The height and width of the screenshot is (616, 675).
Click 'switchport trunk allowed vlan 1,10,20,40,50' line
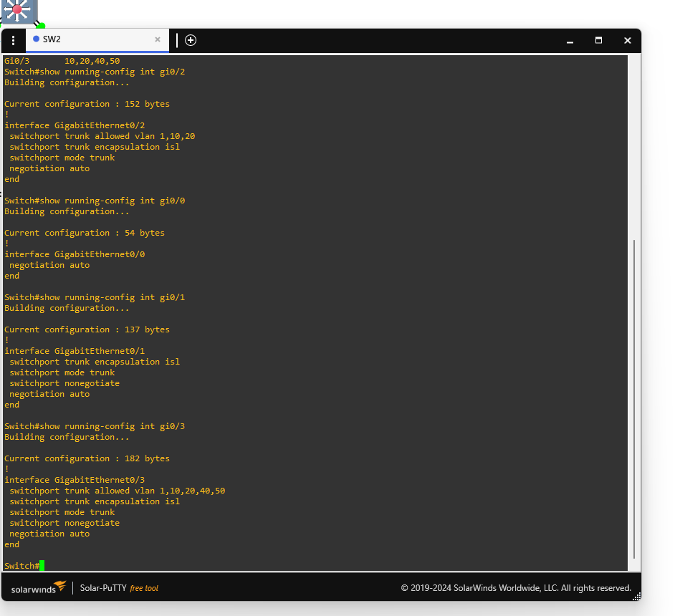tap(117, 491)
